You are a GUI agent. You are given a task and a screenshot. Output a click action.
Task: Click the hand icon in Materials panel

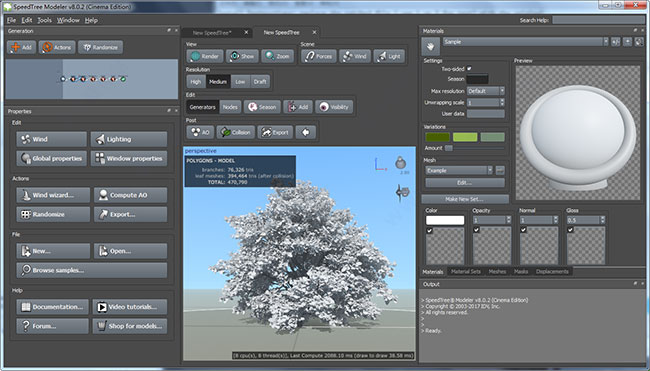[x=430, y=46]
